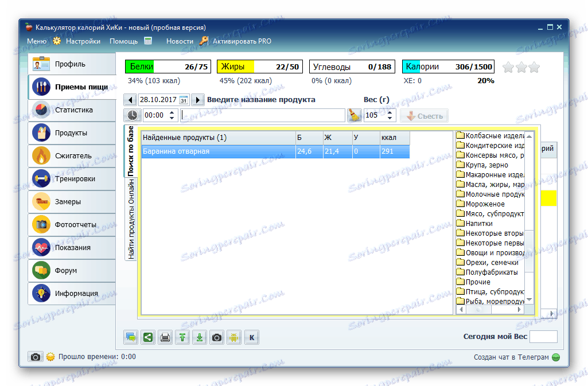Click the green upload arrow icon
The height and width of the screenshot is (386, 588).
click(x=182, y=337)
